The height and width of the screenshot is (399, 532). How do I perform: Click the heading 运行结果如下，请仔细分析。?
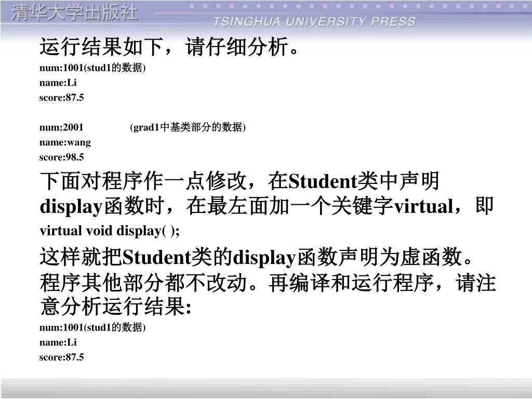pyautogui.click(x=170, y=47)
